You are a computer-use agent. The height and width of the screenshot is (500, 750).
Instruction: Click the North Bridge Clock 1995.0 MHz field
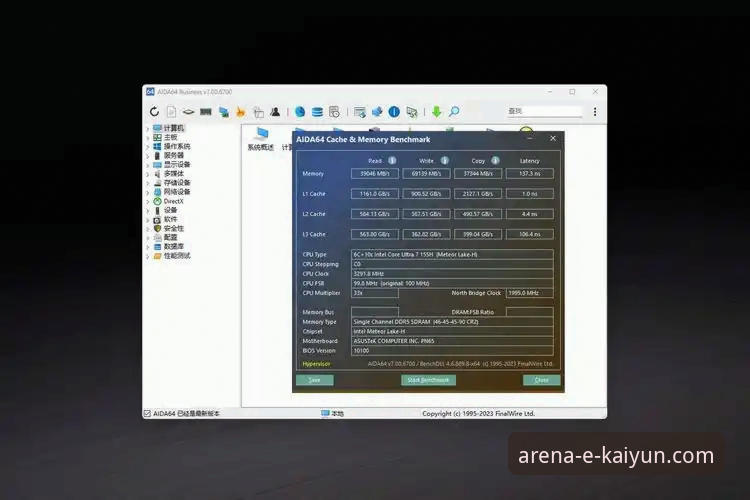529,293
